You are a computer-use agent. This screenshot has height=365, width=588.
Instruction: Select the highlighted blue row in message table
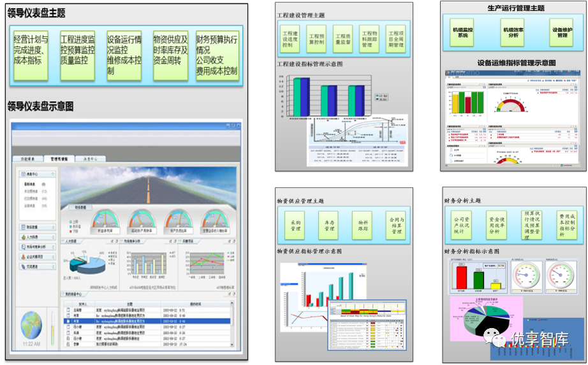coord(147,321)
